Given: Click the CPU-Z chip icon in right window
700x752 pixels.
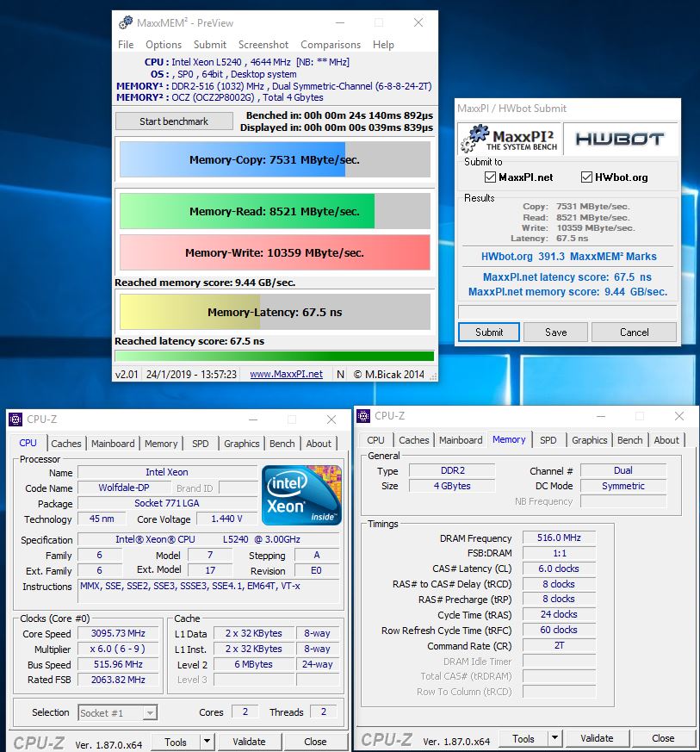Looking at the screenshot, I should tap(363, 416).
